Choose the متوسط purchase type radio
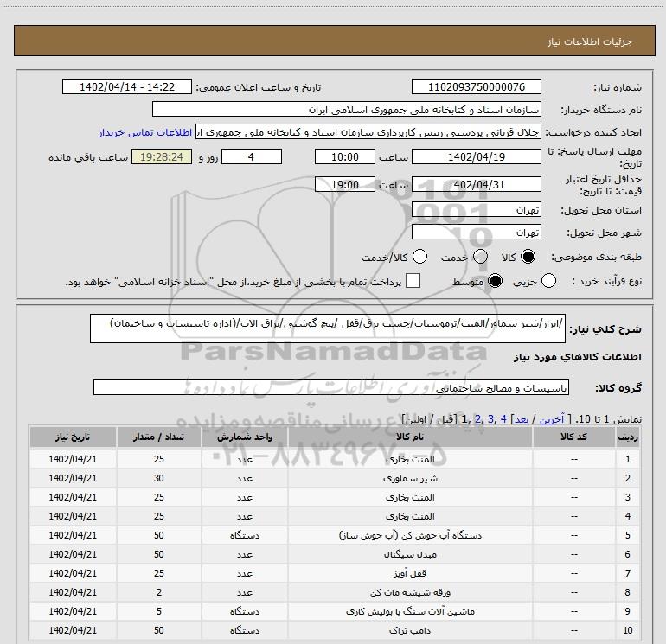The image size is (666, 644). pos(495,281)
